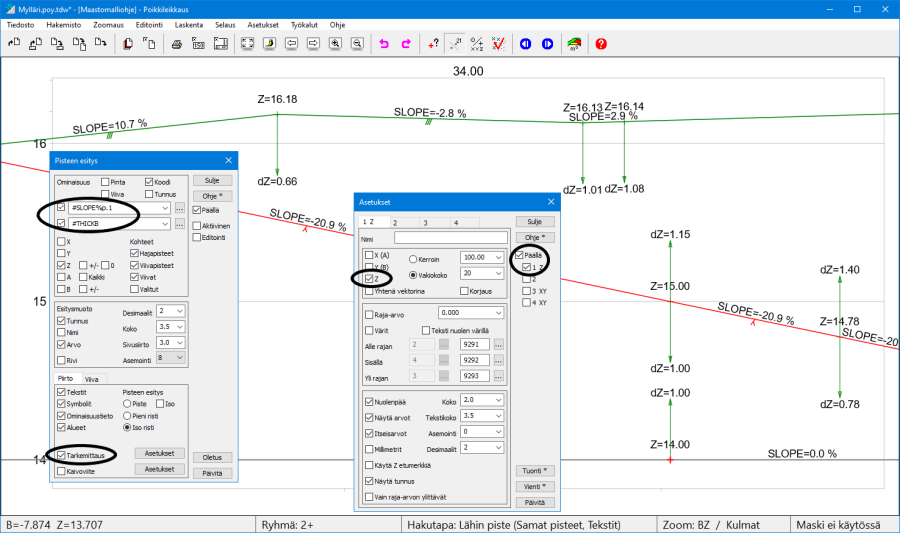This screenshot has width=900, height=533.
Task: Click the zoom in magnifier icon
Action: tap(337, 44)
